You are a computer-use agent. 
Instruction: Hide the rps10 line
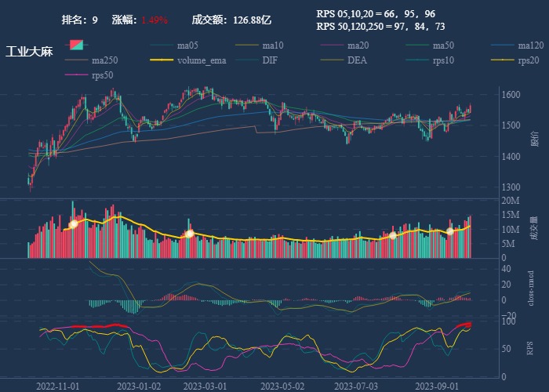[x=442, y=60]
